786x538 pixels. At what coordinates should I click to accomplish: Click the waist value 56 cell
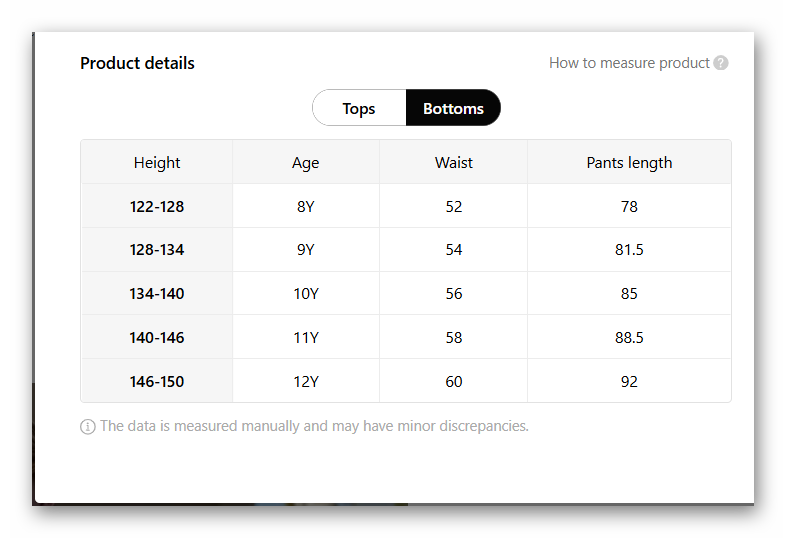[454, 294]
